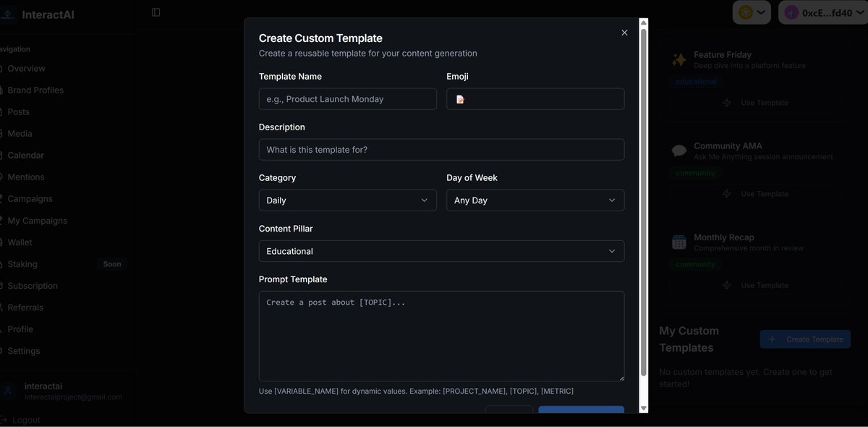868x427 pixels.
Task: Click Use Template under Feature Friday
Action: 755,103
